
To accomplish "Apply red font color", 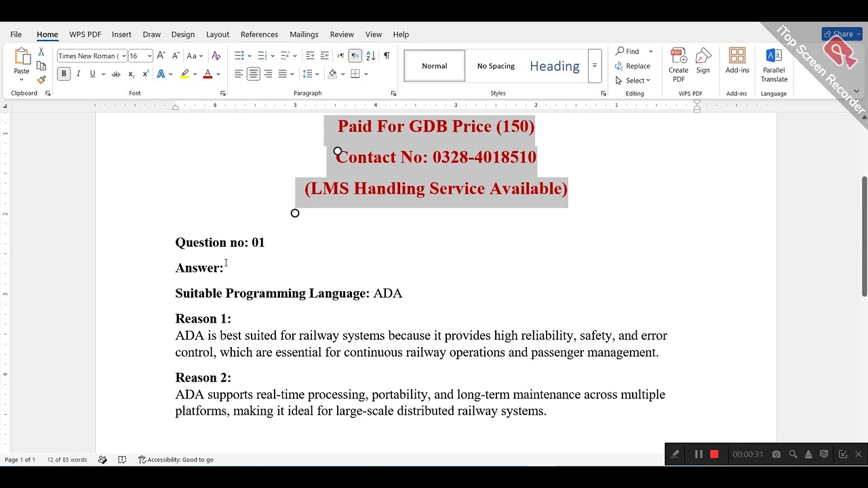I will coord(208,74).
